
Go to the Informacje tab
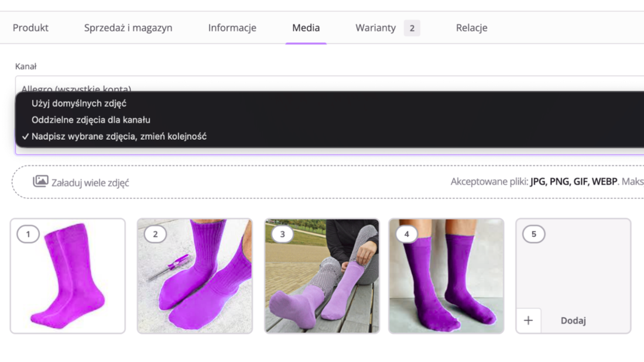click(x=232, y=28)
